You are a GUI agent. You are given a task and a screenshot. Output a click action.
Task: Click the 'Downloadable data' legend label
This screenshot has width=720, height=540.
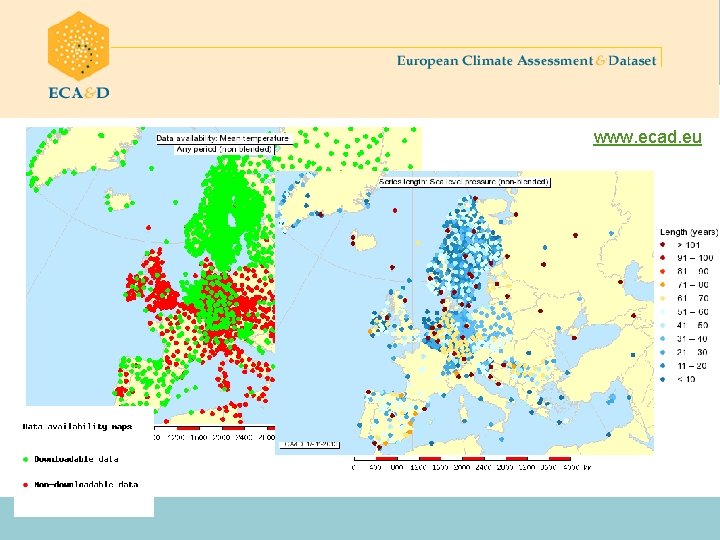76,459
